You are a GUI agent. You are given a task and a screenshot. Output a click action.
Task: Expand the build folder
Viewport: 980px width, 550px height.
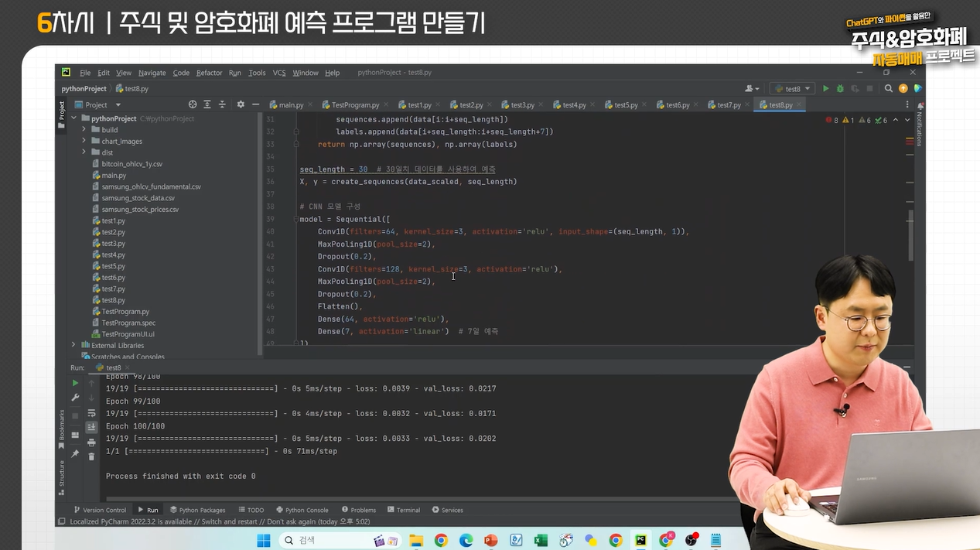(84, 130)
